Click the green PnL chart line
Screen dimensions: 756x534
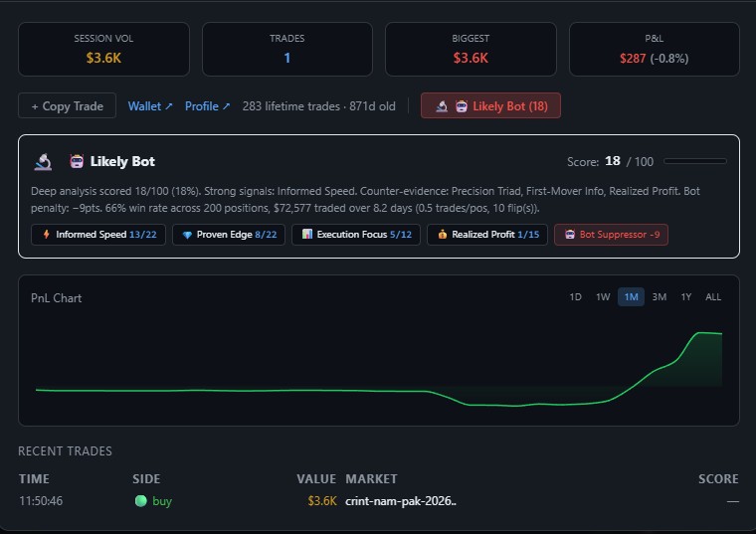coord(378,392)
